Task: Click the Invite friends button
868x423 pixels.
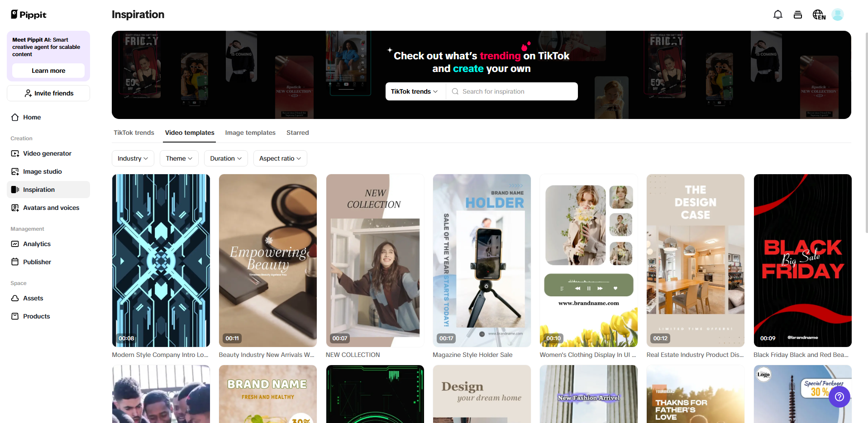Action: click(x=48, y=93)
